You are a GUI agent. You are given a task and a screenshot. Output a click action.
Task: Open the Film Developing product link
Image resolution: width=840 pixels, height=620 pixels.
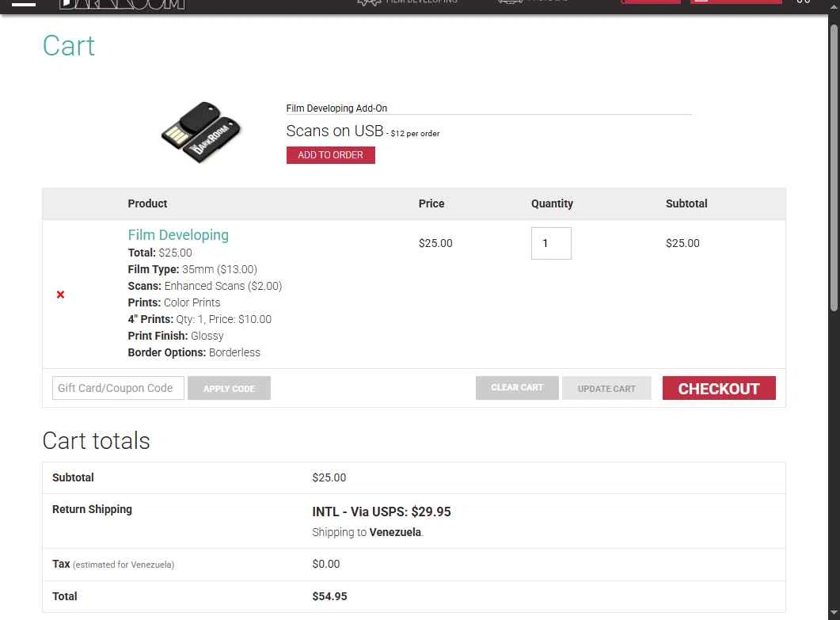pyautogui.click(x=178, y=234)
